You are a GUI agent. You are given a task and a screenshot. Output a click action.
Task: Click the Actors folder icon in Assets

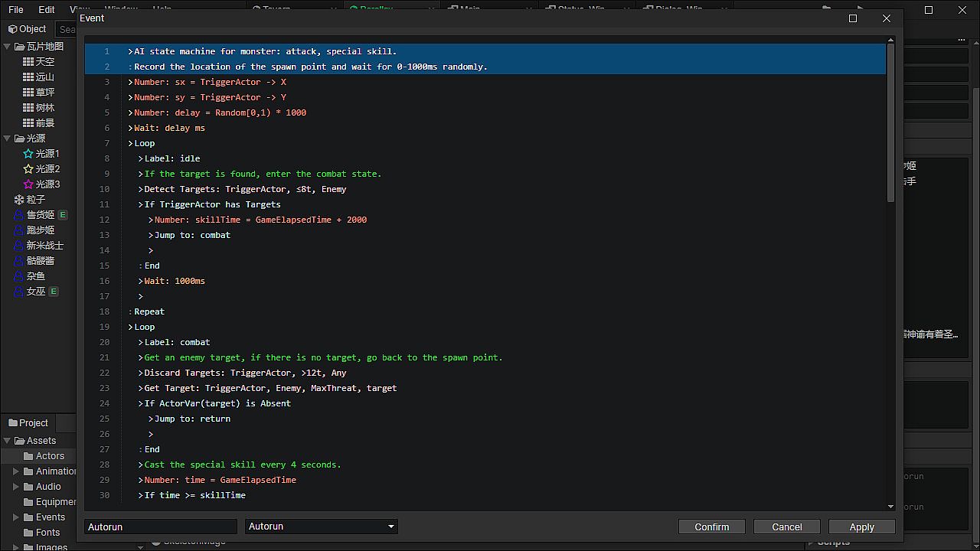tap(28, 456)
